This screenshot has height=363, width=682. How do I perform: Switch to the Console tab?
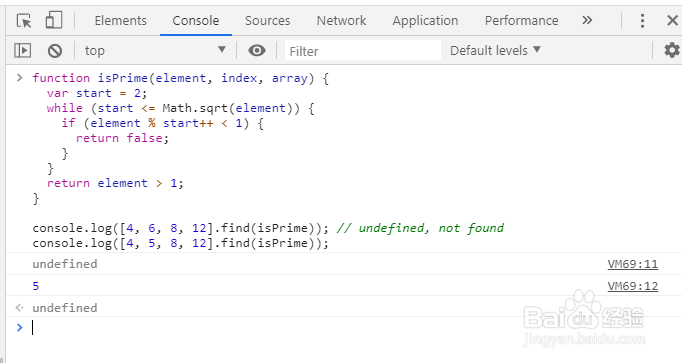click(x=196, y=20)
